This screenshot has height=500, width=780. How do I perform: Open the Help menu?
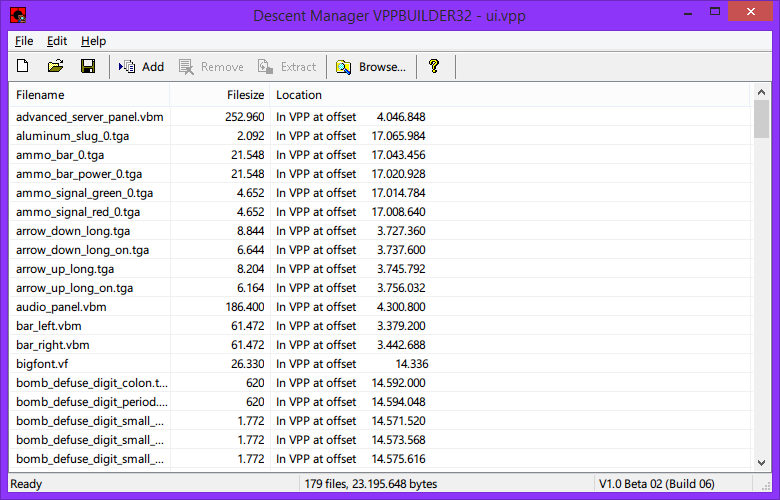(x=93, y=41)
